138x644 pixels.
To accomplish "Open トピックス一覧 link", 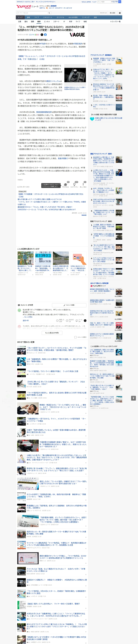I will (115, 21).
